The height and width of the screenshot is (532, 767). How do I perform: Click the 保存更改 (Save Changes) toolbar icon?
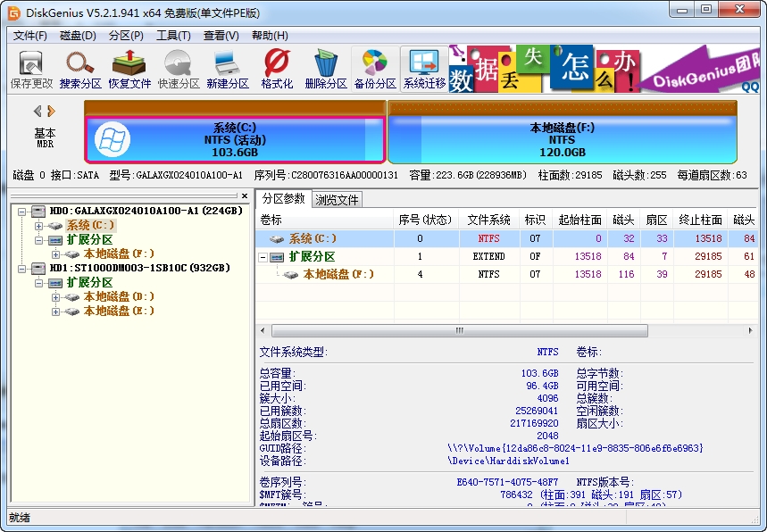[31, 70]
